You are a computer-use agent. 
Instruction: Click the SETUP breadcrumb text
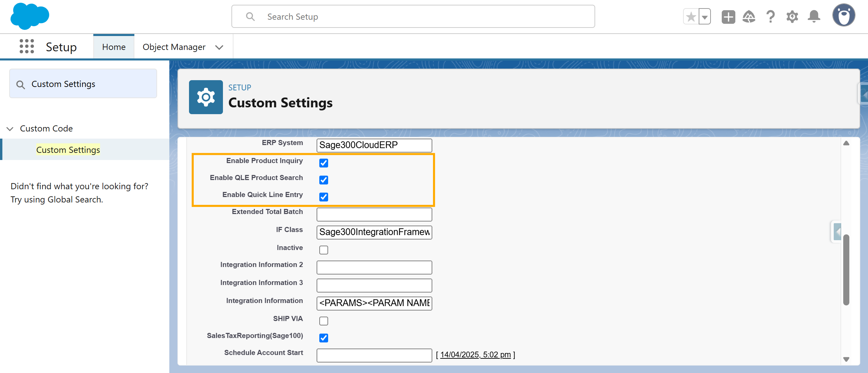point(240,88)
